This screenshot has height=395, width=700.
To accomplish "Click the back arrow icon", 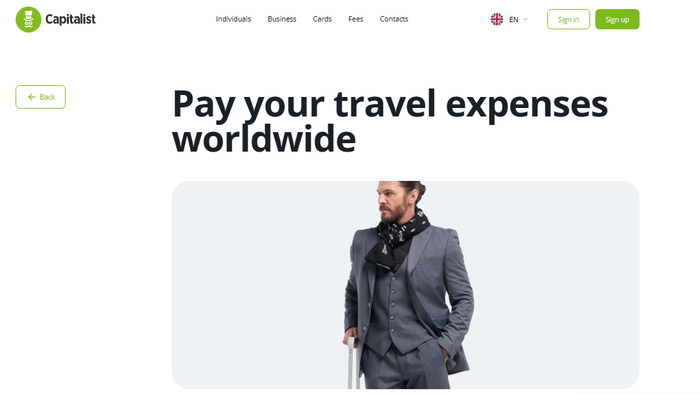I will 31,97.
